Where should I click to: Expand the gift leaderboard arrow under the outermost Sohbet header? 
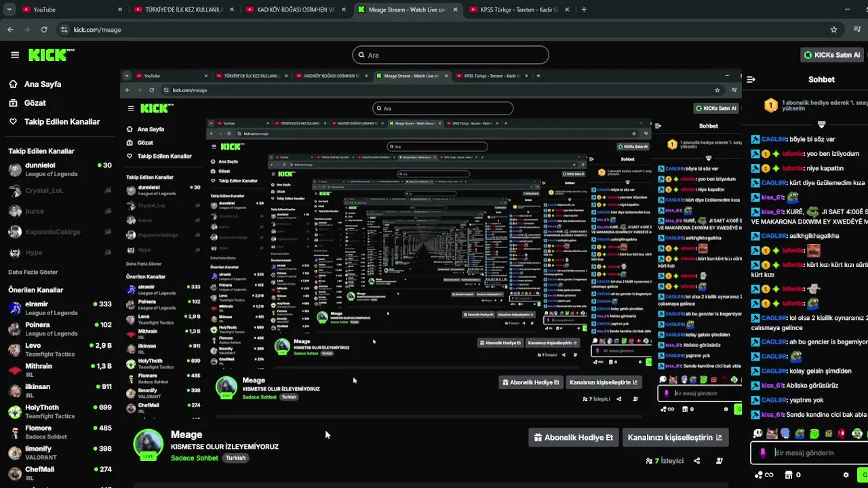[x=821, y=125]
